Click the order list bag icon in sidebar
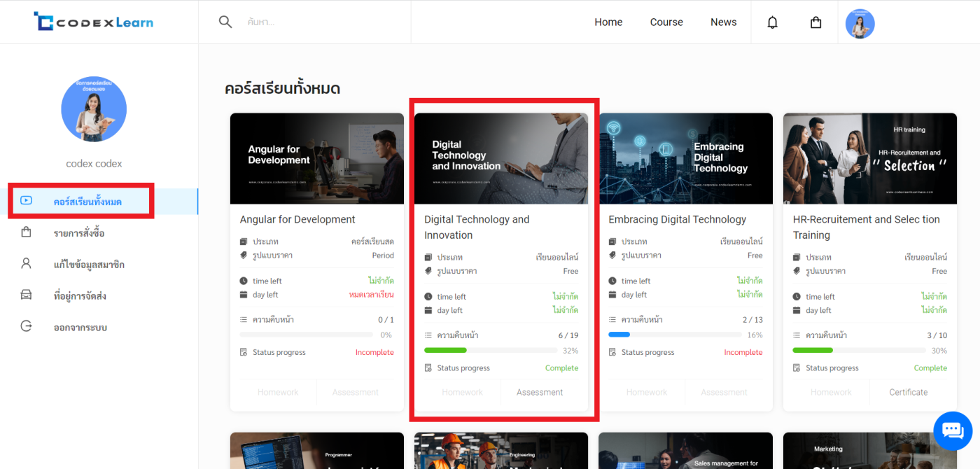The height and width of the screenshot is (469, 980). coord(27,232)
